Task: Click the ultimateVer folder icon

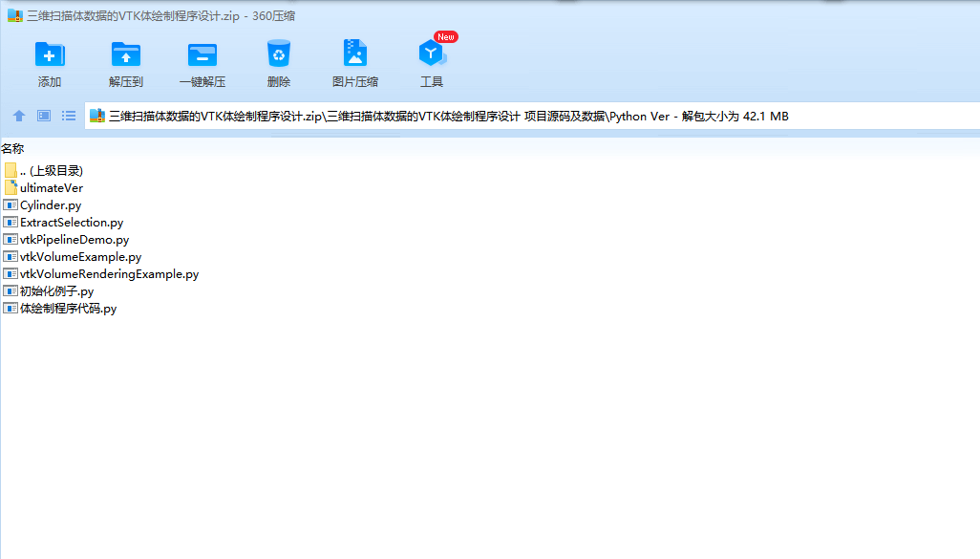Action: click(11, 187)
